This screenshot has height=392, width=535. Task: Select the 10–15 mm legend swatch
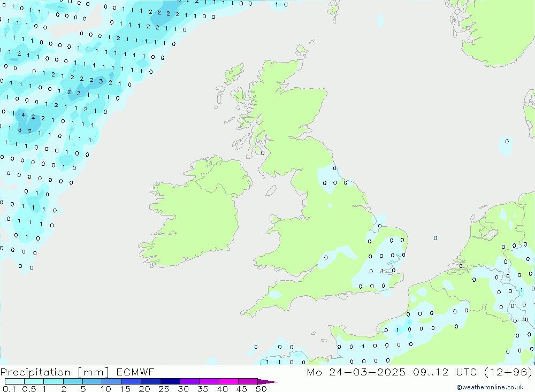(x=112, y=381)
